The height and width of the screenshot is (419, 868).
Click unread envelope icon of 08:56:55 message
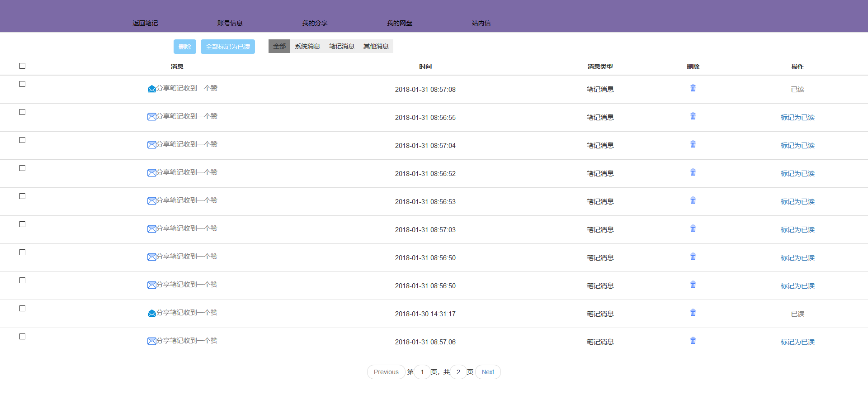(151, 117)
